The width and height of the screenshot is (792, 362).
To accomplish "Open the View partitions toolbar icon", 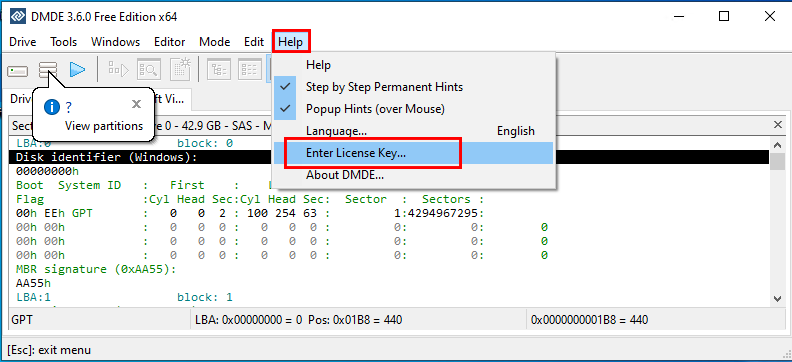I will [x=48, y=70].
